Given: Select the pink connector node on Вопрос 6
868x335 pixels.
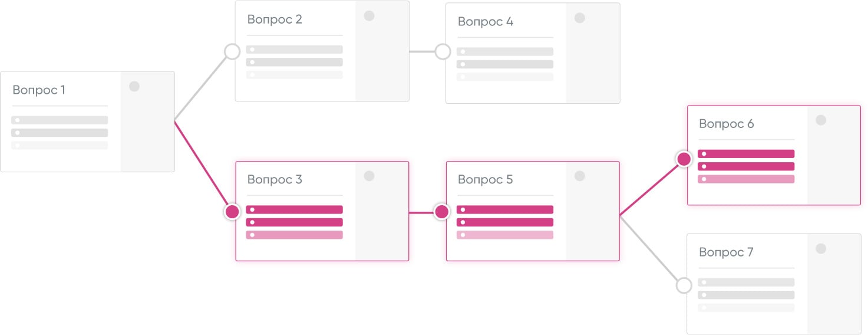Looking at the screenshot, I should coord(684,159).
